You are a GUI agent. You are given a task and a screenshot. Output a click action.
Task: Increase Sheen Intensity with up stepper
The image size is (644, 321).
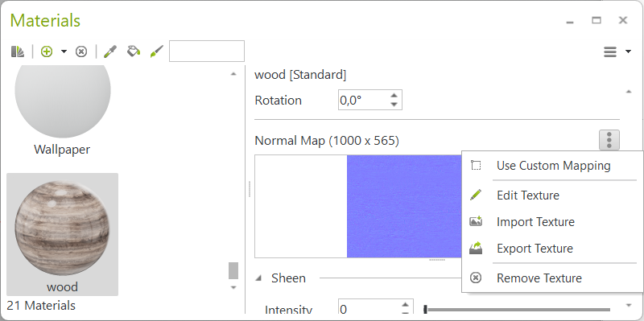[406, 305]
